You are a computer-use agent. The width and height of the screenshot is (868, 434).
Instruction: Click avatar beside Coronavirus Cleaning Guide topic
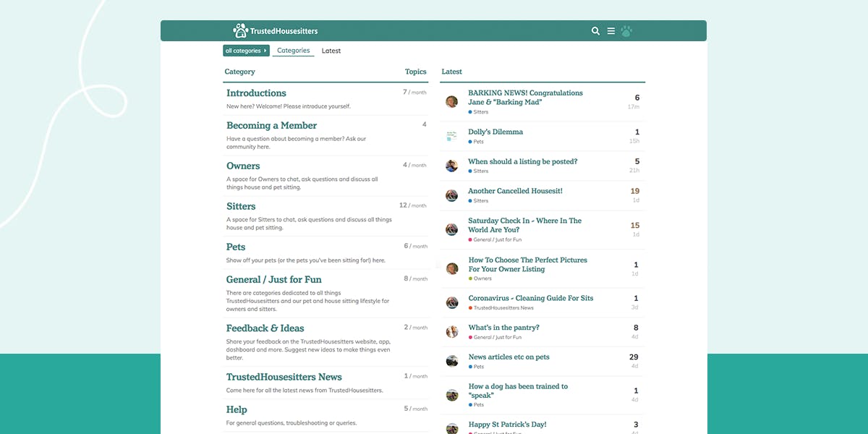point(452,303)
